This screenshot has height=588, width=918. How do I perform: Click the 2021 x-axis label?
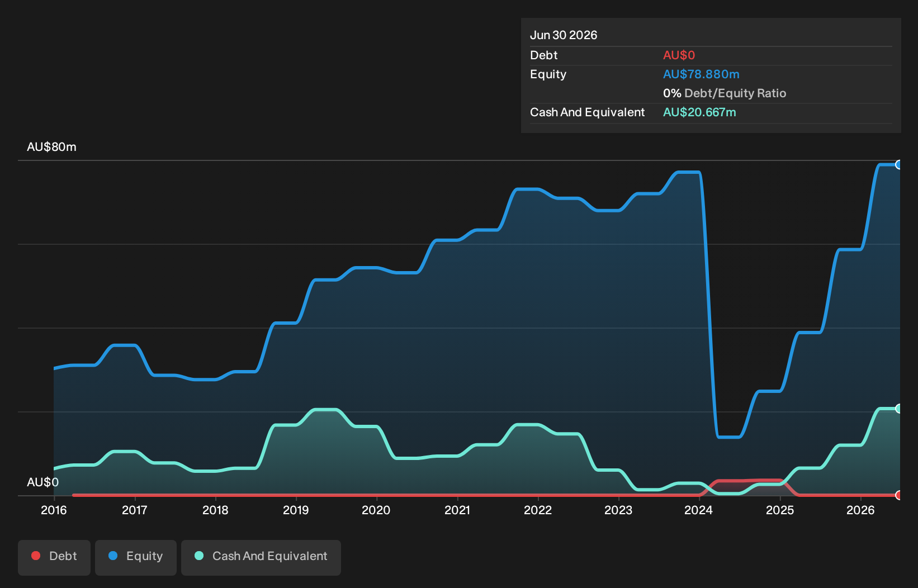point(457,510)
